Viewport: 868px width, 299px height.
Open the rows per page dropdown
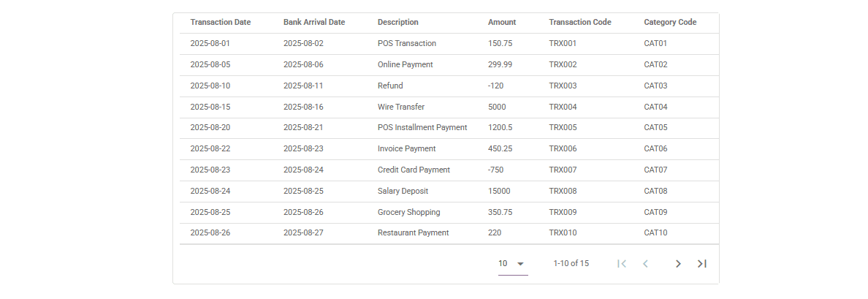[513, 264]
